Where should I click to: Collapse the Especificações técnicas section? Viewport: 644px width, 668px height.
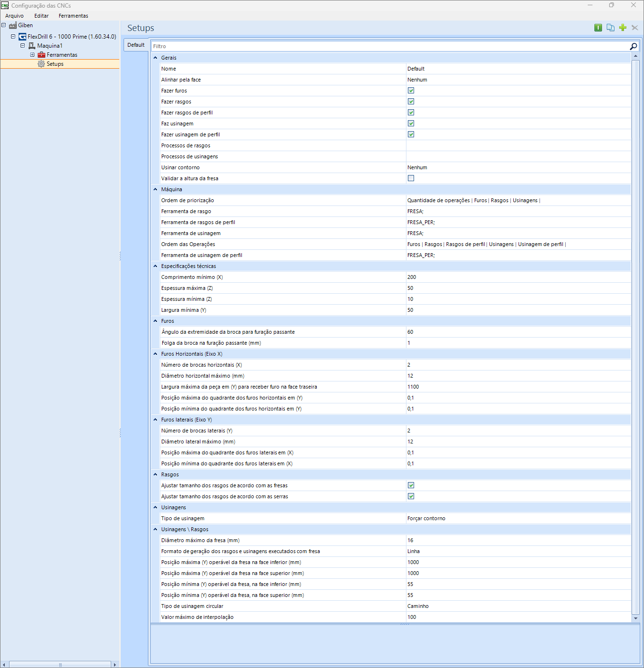[x=156, y=266]
